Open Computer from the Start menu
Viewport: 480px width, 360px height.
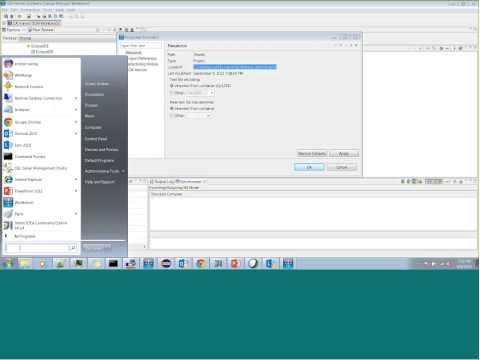click(x=93, y=127)
